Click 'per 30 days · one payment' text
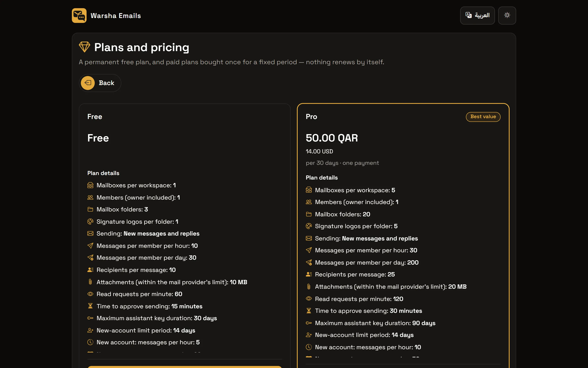588x368 pixels. tap(342, 163)
